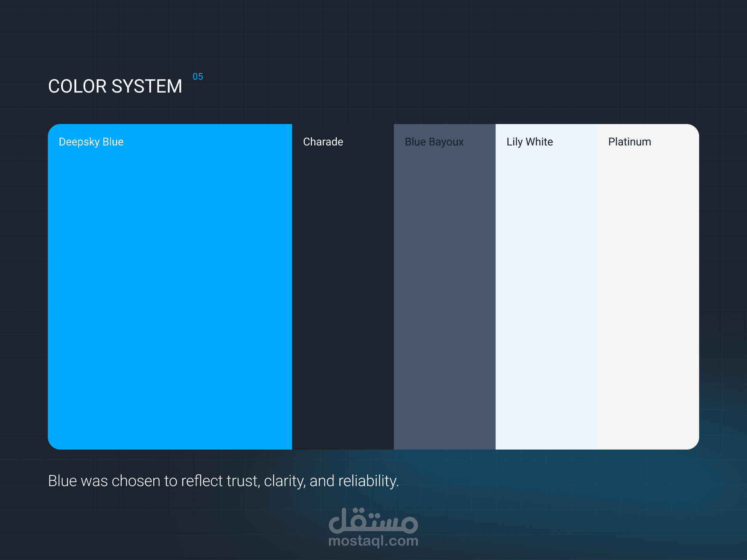The height and width of the screenshot is (560, 747).
Task: Click the word 'trust' in the caption
Action: 243,481
